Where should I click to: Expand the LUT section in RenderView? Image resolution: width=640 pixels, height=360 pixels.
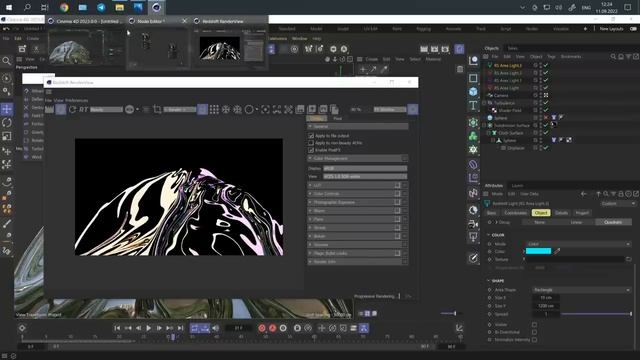[x=310, y=185]
